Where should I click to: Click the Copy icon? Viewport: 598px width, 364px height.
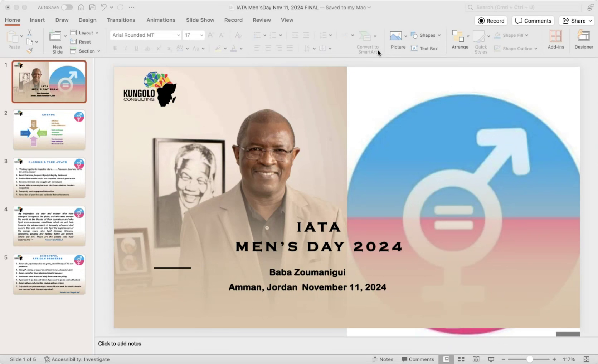[x=29, y=42]
